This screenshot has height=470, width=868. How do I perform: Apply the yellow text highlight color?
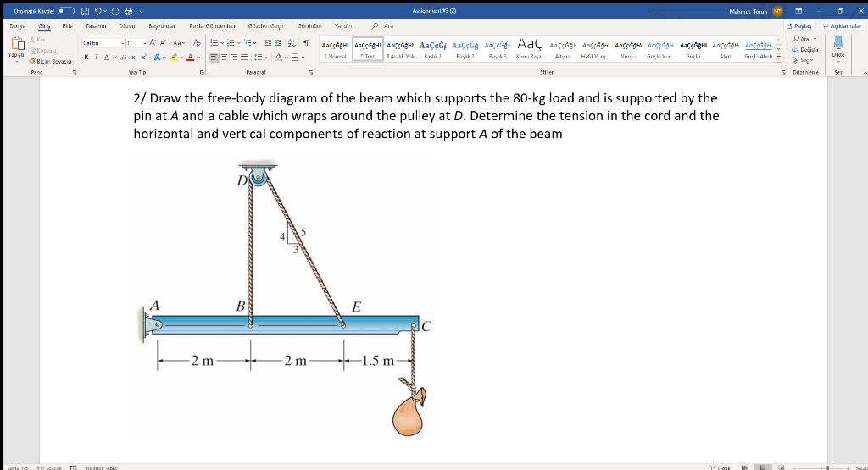(x=174, y=58)
